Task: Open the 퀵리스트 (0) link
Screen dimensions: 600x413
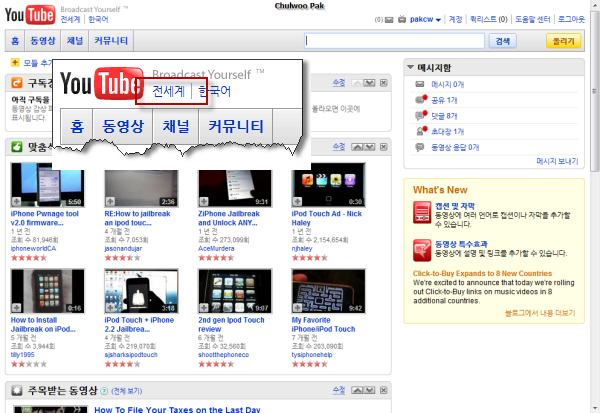Action: pos(489,19)
